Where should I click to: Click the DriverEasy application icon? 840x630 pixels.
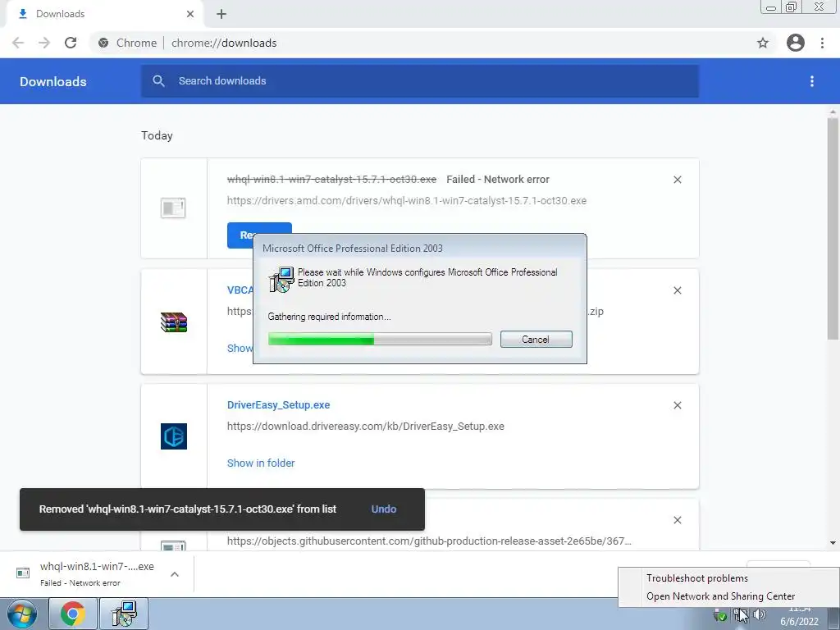[x=174, y=436]
